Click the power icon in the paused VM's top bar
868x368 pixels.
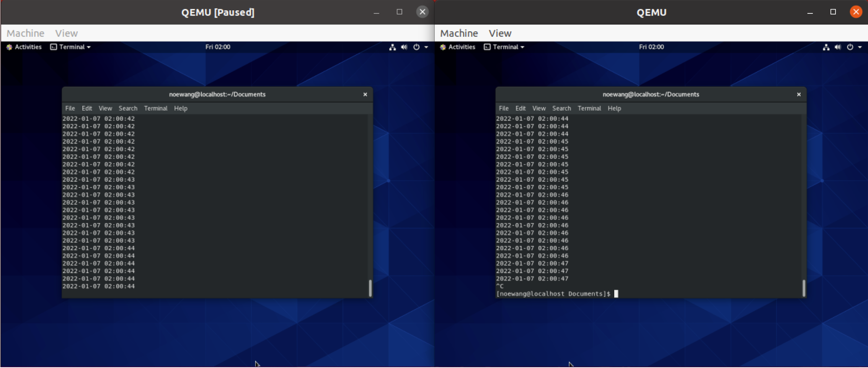tap(416, 47)
